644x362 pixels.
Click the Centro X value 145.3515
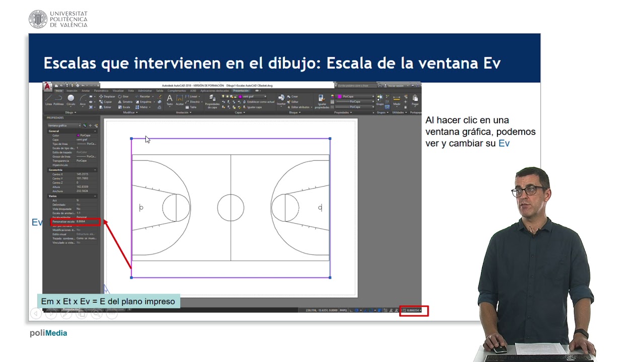[x=83, y=174]
